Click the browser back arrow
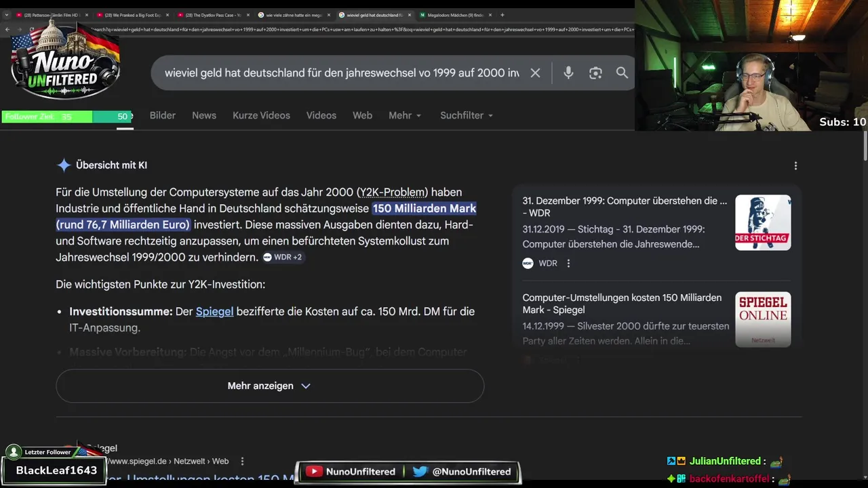The width and height of the screenshot is (868, 488). [7, 29]
